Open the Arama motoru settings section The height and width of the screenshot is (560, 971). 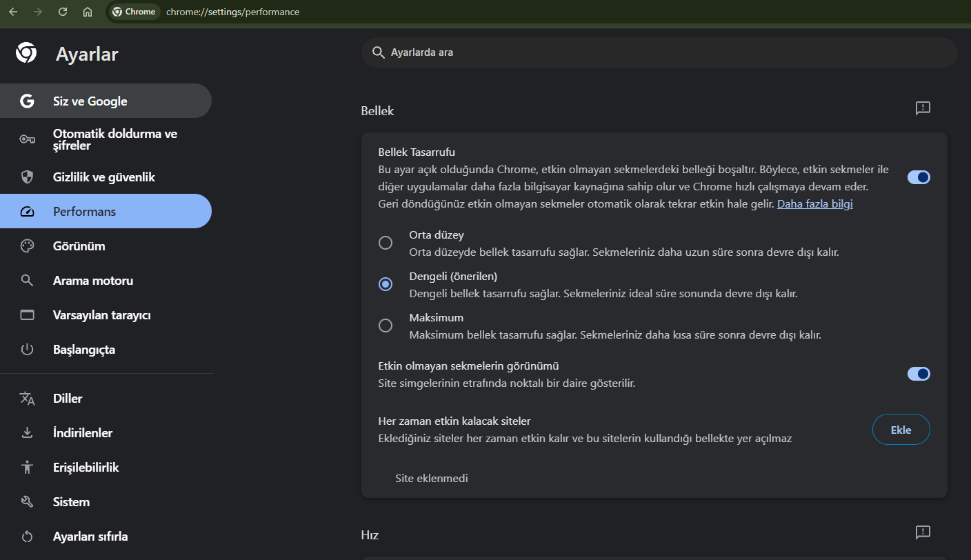[x=93, y=281]
